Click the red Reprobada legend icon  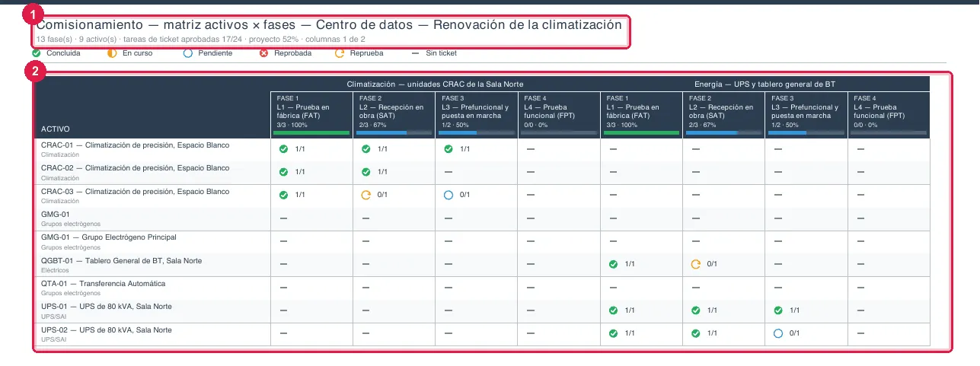pos(263,53)
